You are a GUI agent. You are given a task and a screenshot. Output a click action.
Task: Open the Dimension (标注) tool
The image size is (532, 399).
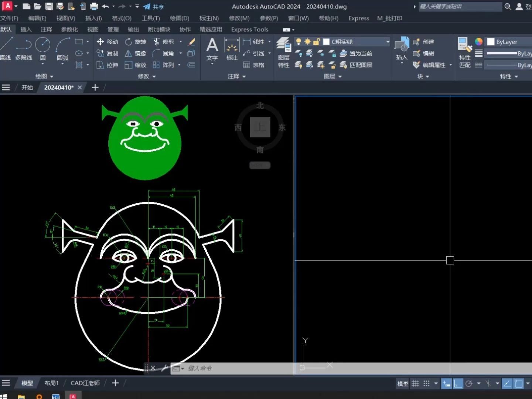(x=232, y=49)
